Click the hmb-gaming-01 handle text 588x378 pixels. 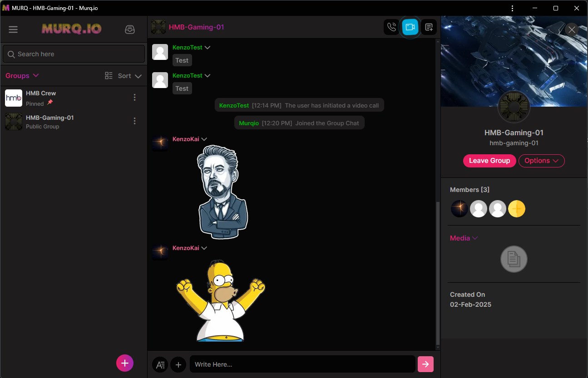(x=514, y=143)
